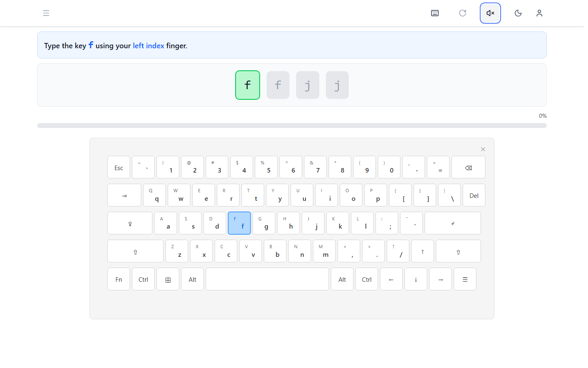Click the left Ctrl key
588x368 pixels.
(143, 279)
